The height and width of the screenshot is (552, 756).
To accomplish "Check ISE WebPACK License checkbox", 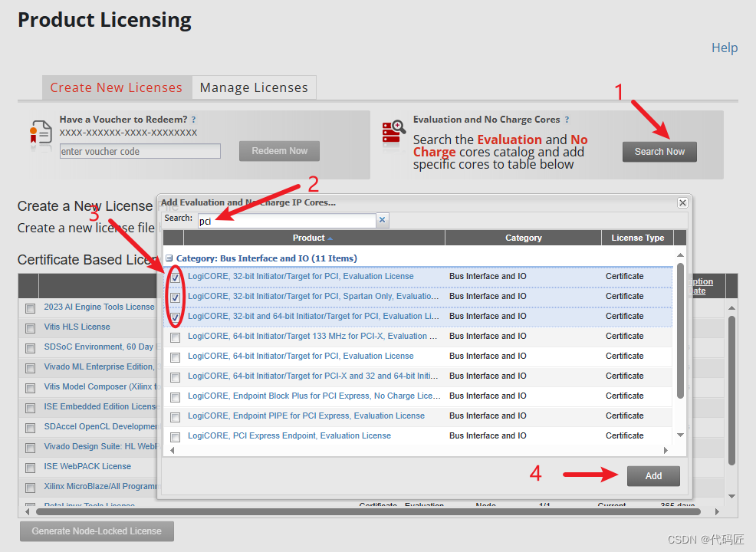I will point(31,468).
